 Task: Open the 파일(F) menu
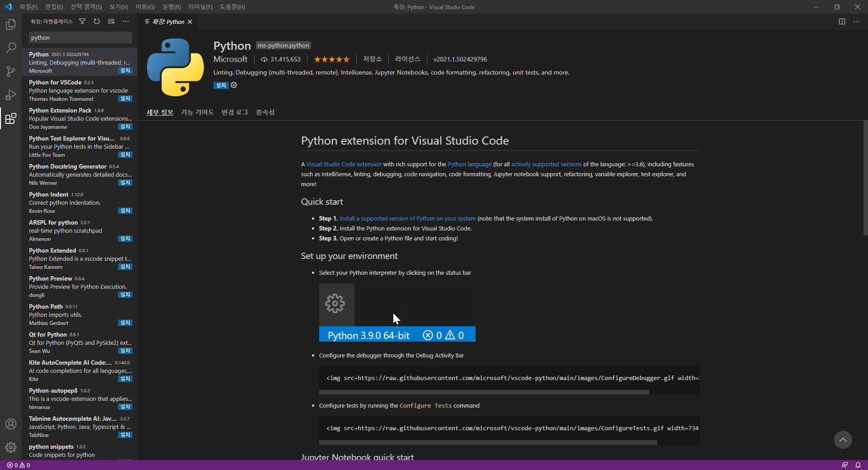tap(28, 7)
